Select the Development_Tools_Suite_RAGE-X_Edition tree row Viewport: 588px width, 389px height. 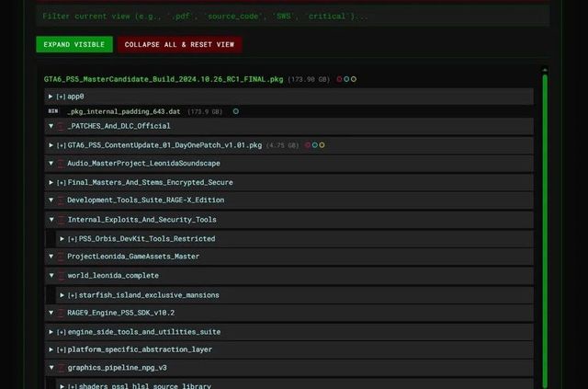tap(145, 200)
